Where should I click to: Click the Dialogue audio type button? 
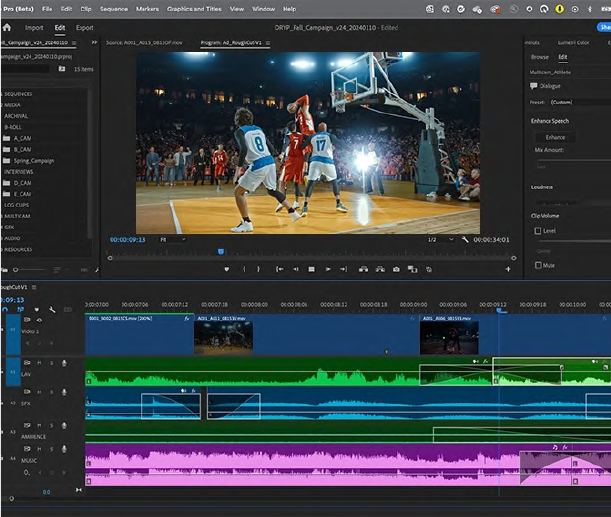coord(545,86)
